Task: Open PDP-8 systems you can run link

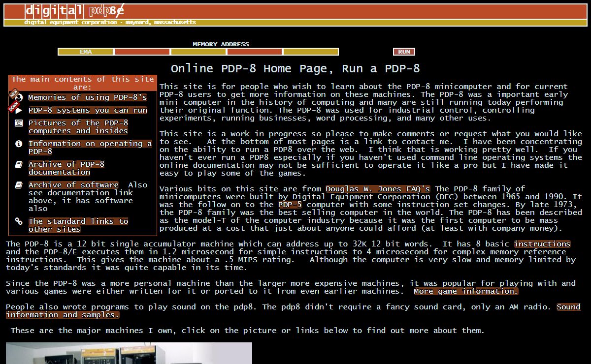Action: (x=88, y=110)
